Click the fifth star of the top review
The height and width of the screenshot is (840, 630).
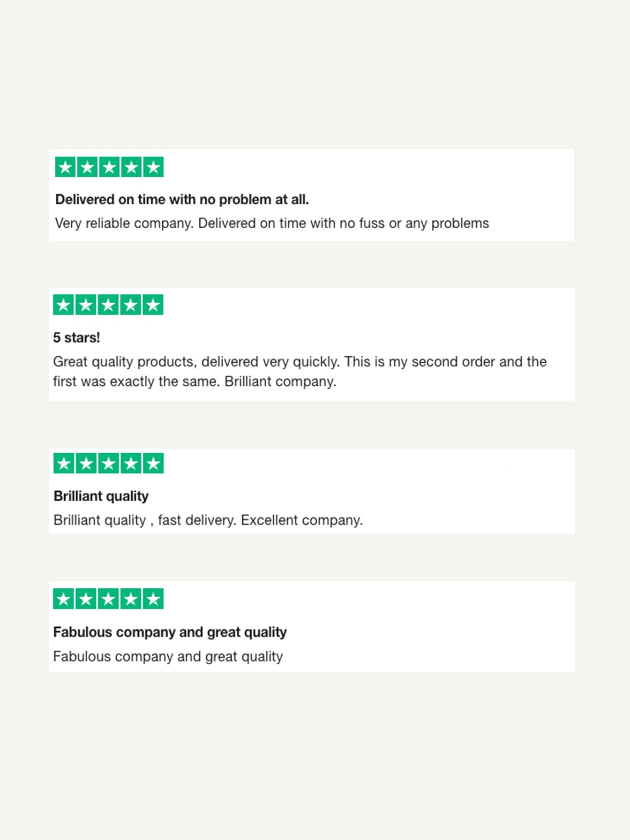click(x=153, y=167)
